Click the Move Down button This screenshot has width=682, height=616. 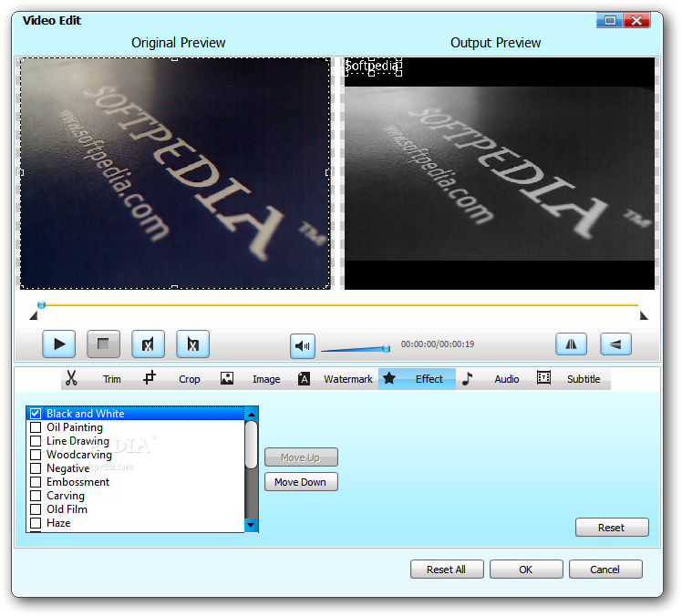coord(301,482)
